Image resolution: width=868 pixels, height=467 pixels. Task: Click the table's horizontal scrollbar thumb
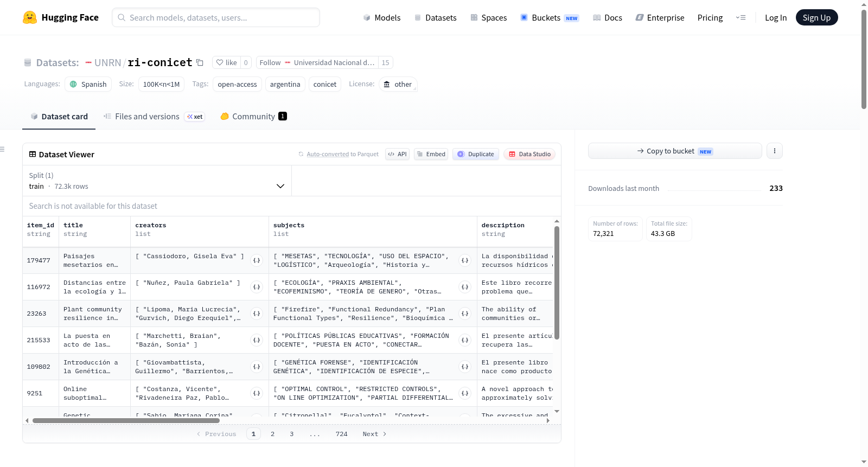pos(126,420)
